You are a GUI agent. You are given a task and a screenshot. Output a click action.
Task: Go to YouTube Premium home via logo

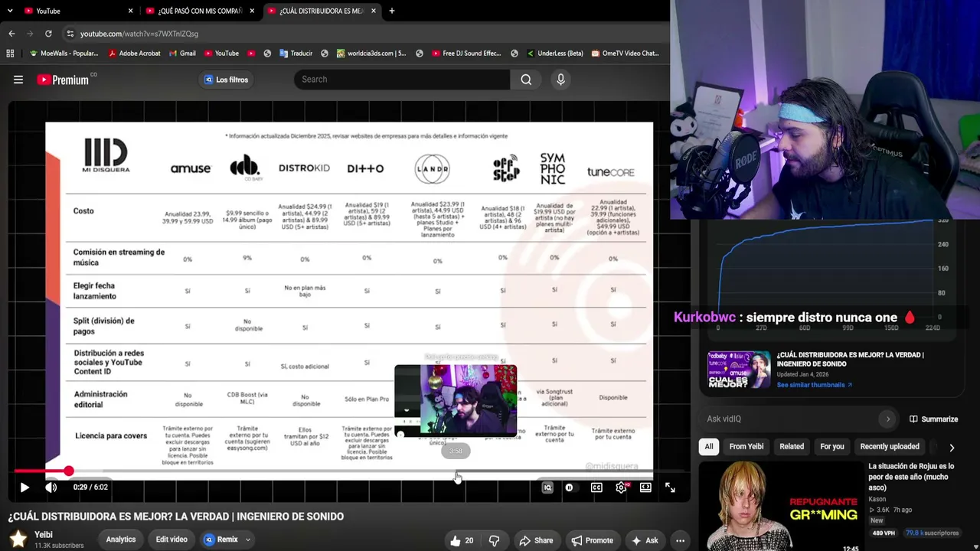click(63, 80)
